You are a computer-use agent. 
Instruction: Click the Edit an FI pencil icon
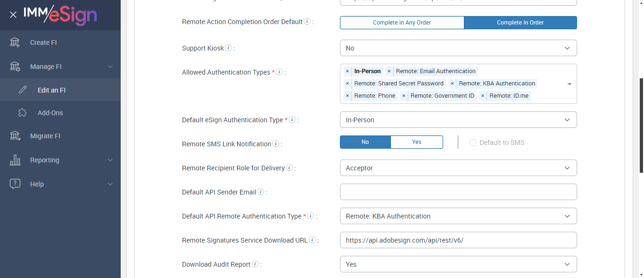pyautogui.click(x=23, y=90)
